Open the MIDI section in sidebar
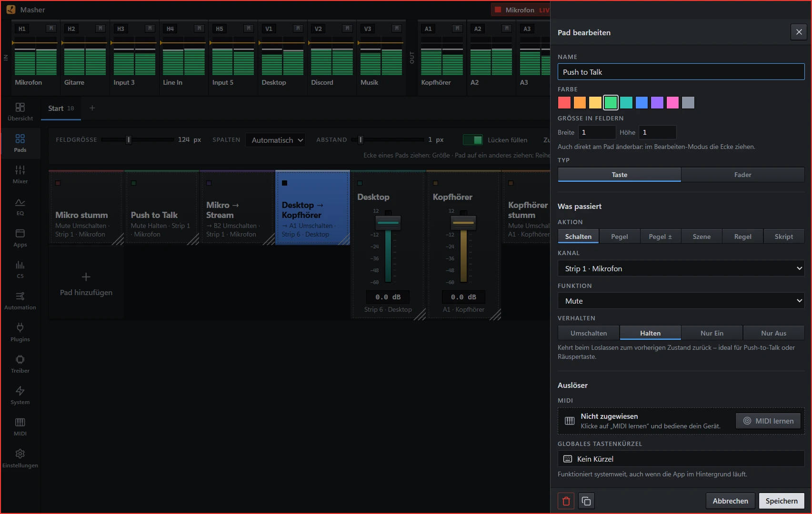Screen dimensions: 812x514 point(20,427)
